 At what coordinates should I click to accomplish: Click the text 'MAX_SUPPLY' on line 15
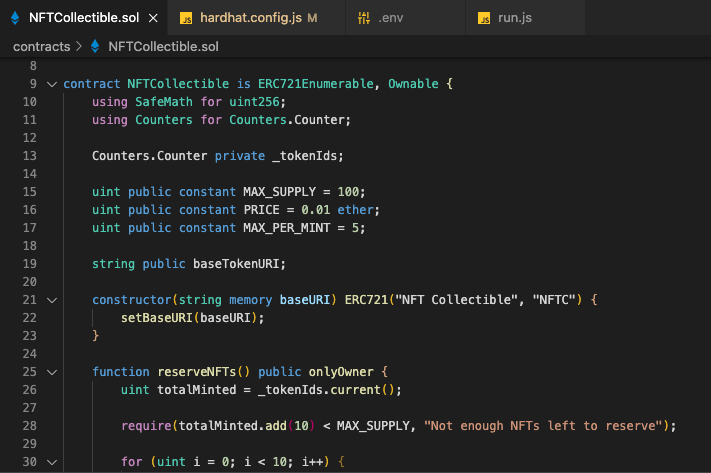click(279, 192)
